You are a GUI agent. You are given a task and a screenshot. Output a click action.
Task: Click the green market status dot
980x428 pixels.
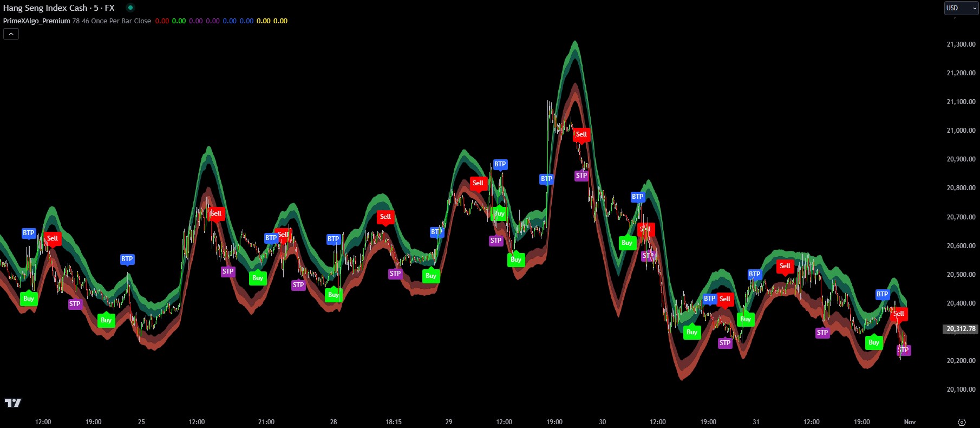[130, 8]
